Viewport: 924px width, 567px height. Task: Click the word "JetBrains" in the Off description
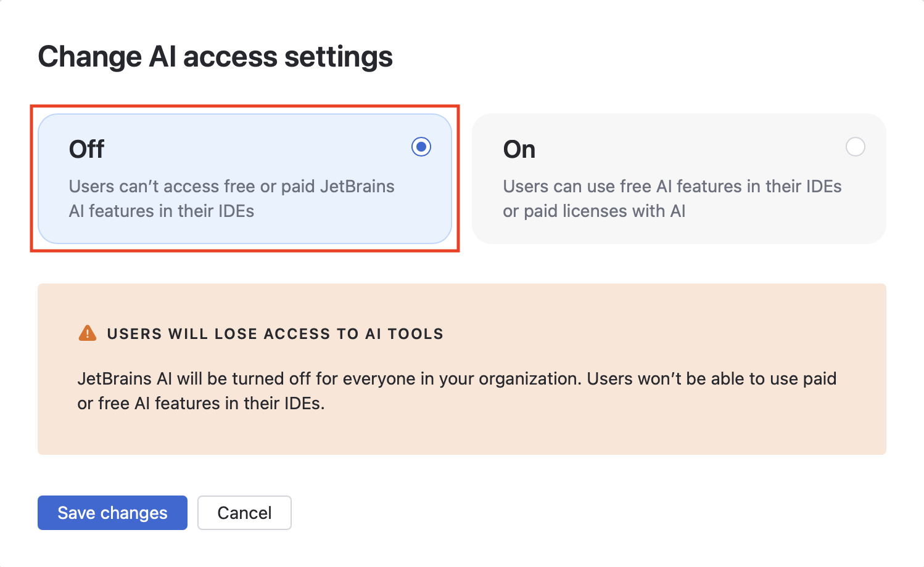(x=357, y=186)
